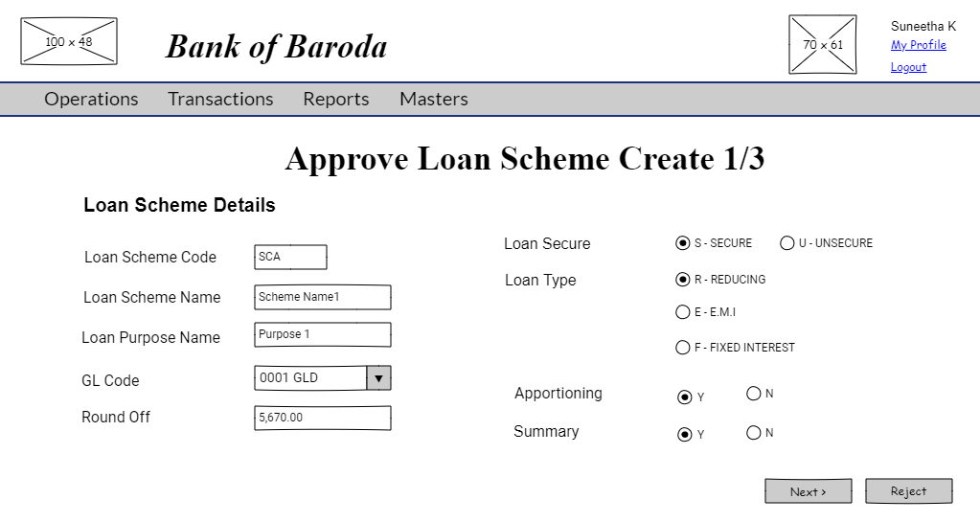This screenshot has width=980, height=522.
Task: Select the Reports menu item
Action: tap(335, 99)
